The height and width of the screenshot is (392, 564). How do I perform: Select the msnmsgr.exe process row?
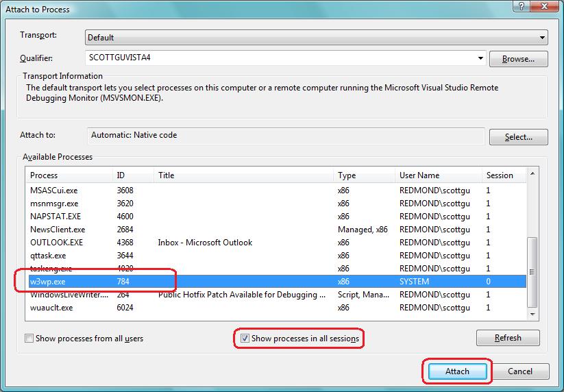coord(276,204)
